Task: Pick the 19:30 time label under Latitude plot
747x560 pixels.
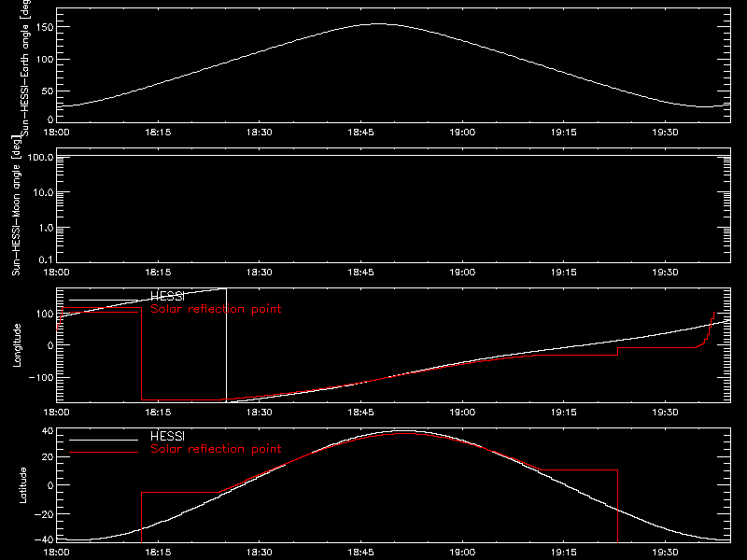Action: click(665, 553)
